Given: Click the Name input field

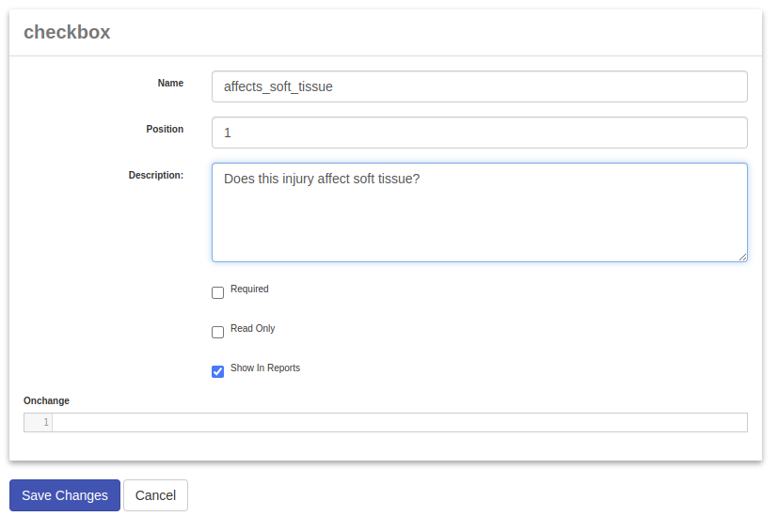Looking at the screenshot, I should 479,86.
